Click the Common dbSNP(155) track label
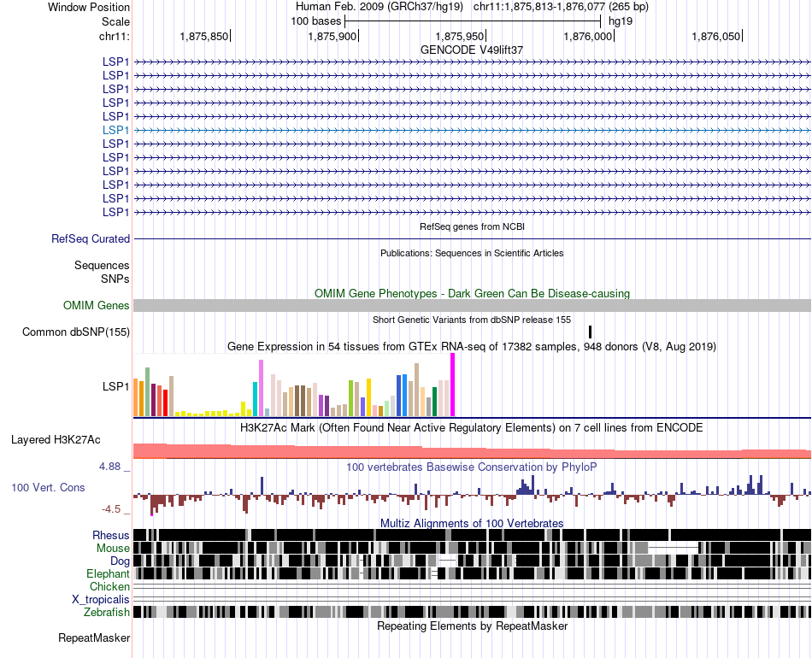Screen dimensions: 812x658 pyautogui.click(x=76, y=332)
